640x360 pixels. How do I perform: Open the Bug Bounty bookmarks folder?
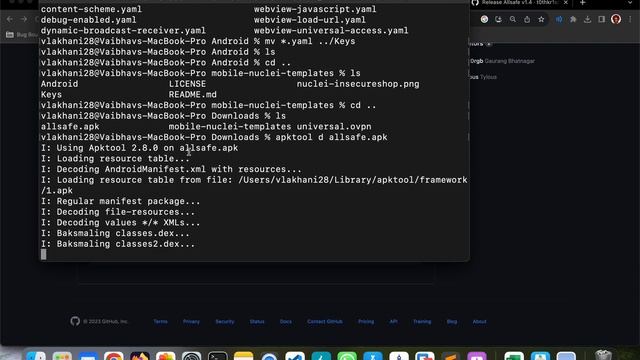22,35
